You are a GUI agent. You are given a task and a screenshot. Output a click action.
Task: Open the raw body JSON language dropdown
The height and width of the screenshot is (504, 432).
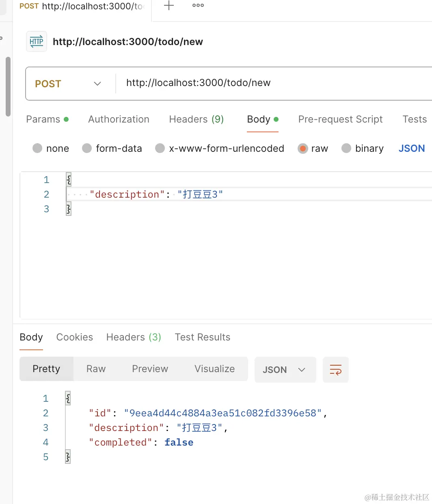(411, 149)
